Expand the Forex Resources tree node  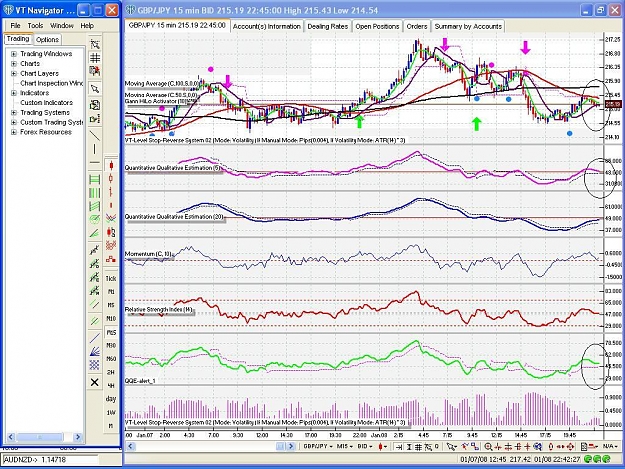coord(14,132)
